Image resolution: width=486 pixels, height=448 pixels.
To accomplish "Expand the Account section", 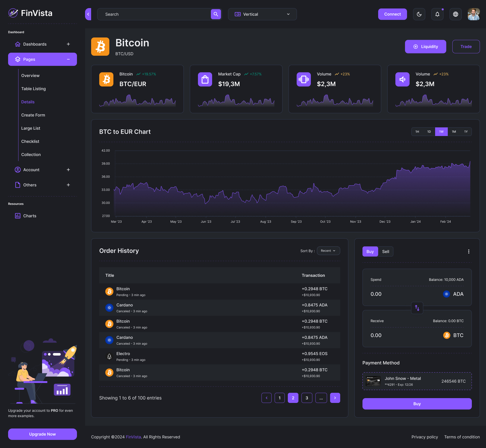I will (x=31, y=170).
